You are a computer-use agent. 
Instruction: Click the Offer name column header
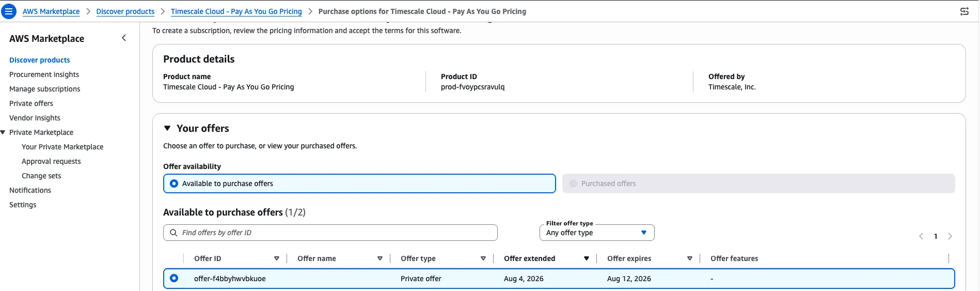click(317, 258)
